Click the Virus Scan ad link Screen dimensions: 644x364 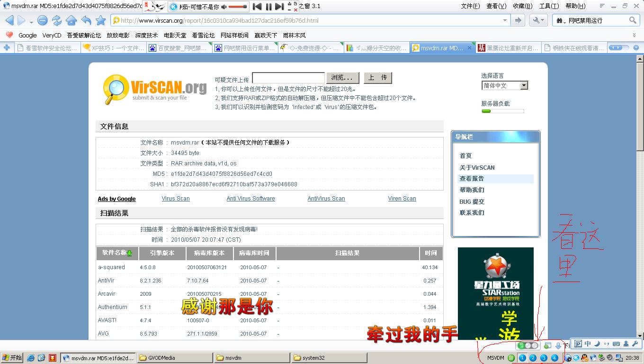pos(176,199)
